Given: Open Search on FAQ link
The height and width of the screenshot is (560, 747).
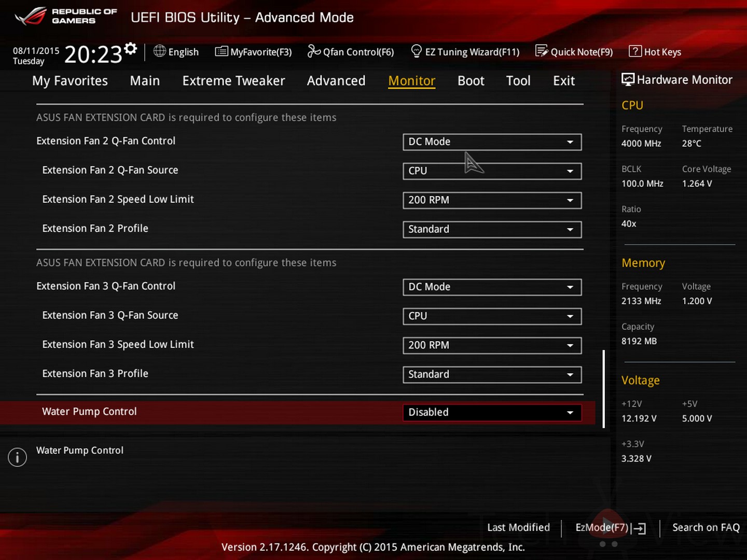Looking at the screenshot, I should pyautogui.click(x=706, y=527).
